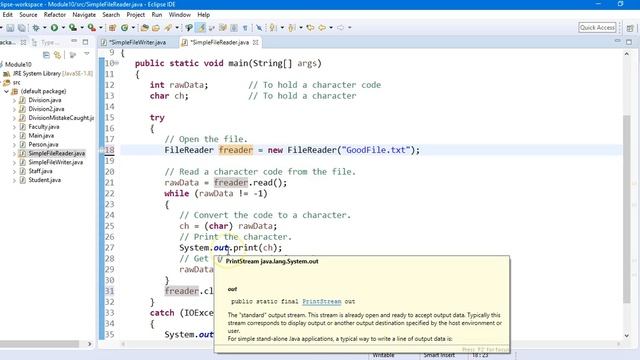Toggle Link with Editor in Package Explorer
Image resolution: width=640 pixels, height=360 pixels.
[57, 55]
